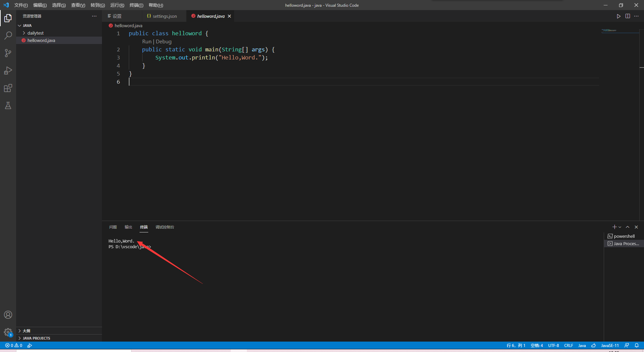This screenshot has width=644, height=352.
Task: Select the Java Process terminal instance
Action: click(x=624, y=244)
